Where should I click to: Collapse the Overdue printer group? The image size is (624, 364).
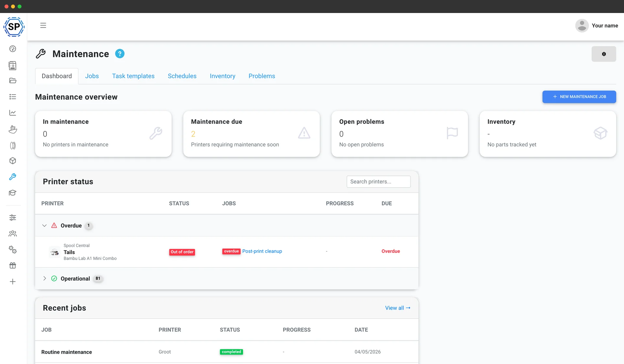tap(45, 226)
